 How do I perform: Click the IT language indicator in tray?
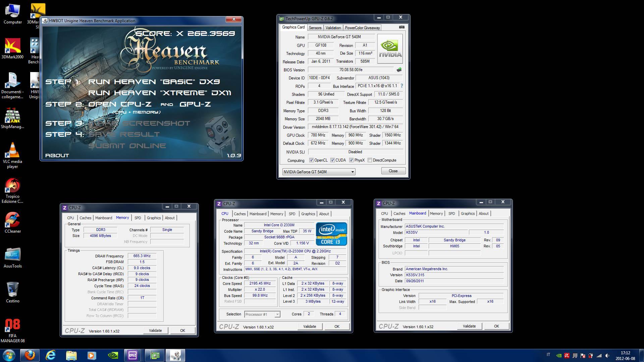coord(548,355)
